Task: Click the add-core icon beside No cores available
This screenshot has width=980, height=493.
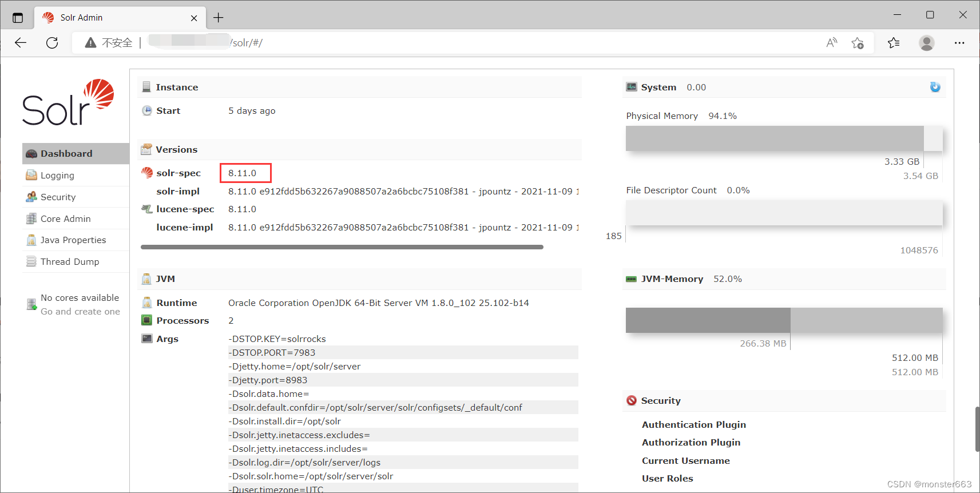Action: 31,304
